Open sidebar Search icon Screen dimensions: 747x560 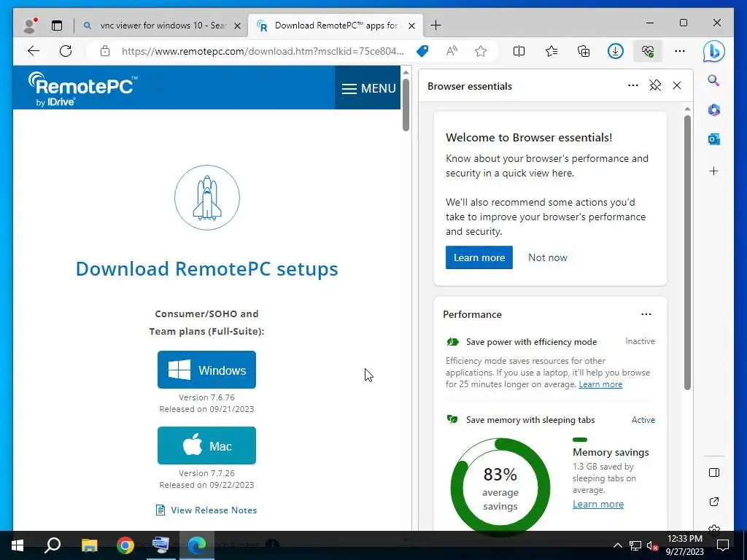(x=713, y=80)
